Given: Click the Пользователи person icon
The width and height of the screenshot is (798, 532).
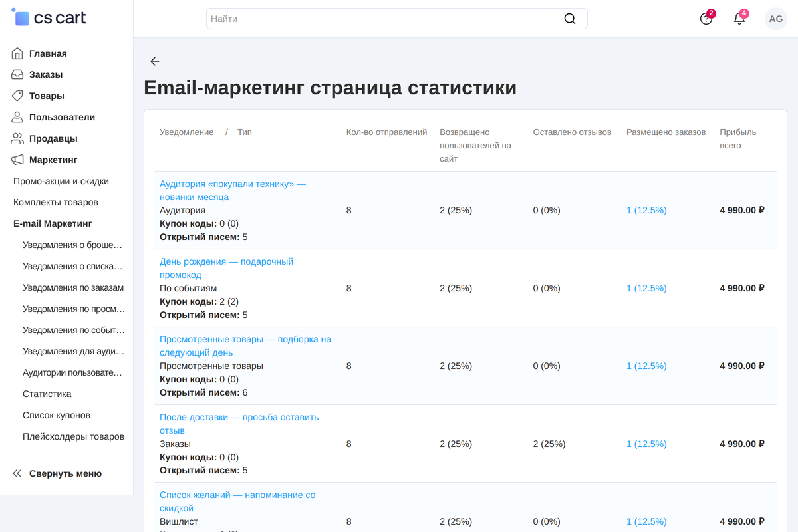Looking at the screenshot, I should (17, 117).
